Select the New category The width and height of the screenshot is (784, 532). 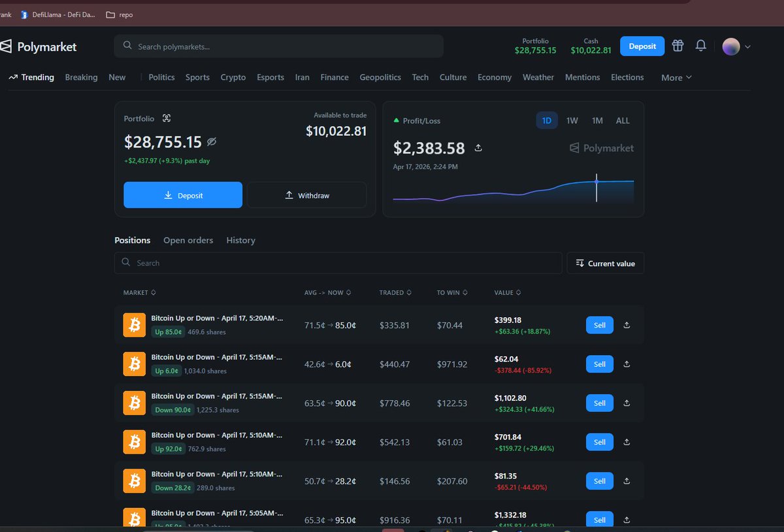[117, 77]
